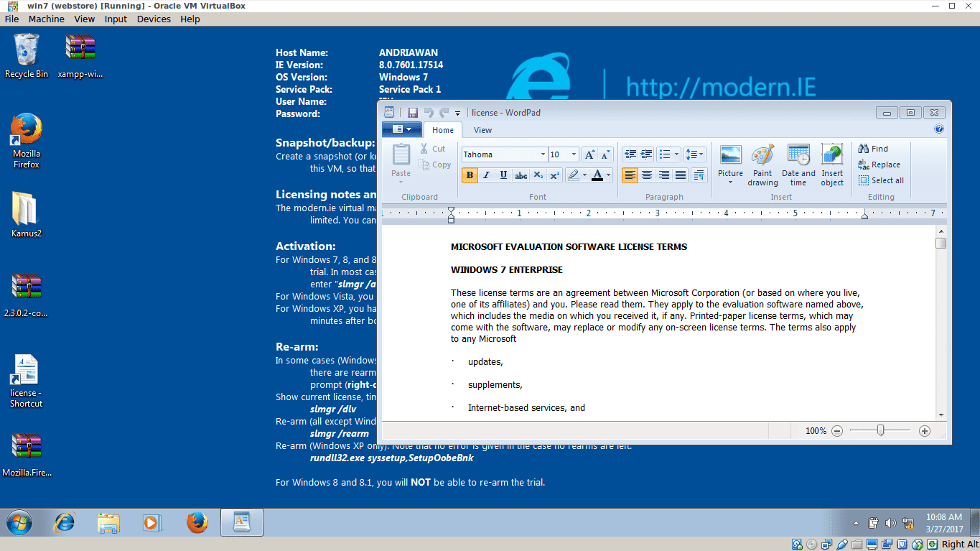Expand the font size dropdown
The height and width of the screenshot is (551, 980).
point(574,154)
